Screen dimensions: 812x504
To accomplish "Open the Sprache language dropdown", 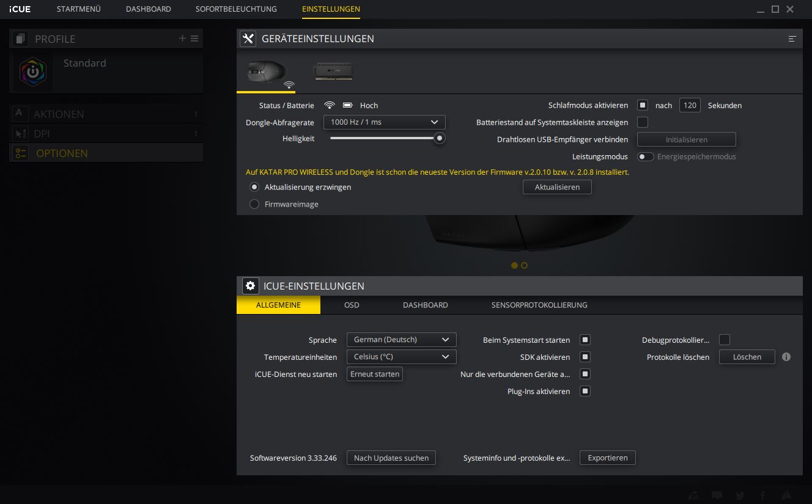I will (x=401, y=340).
